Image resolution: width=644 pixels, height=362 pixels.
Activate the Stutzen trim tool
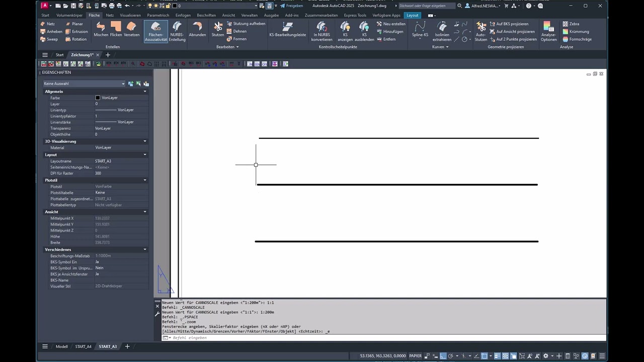click(x=218, y=29)
